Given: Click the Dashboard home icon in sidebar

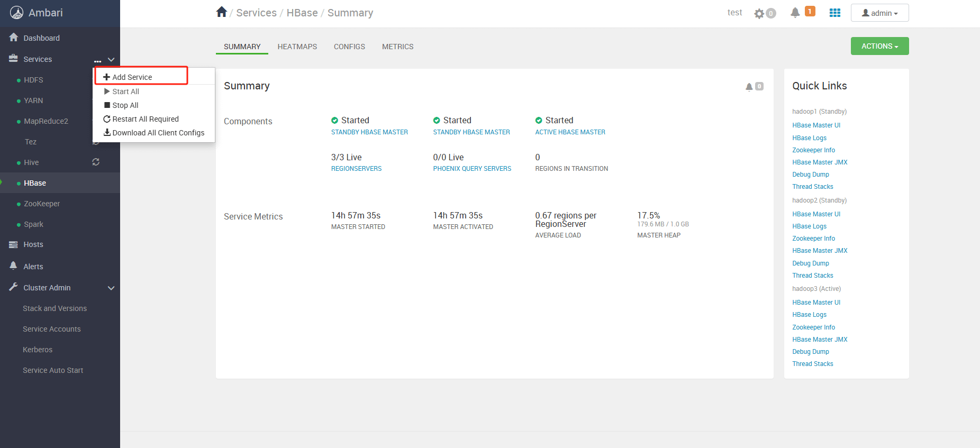Looking at the screenshot, I should [14, 38].
